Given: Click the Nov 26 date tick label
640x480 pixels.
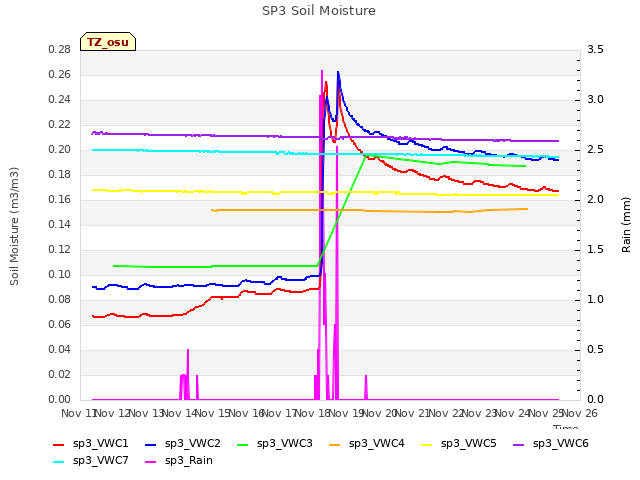Looking at the screenshot, I should pos(580,413).
